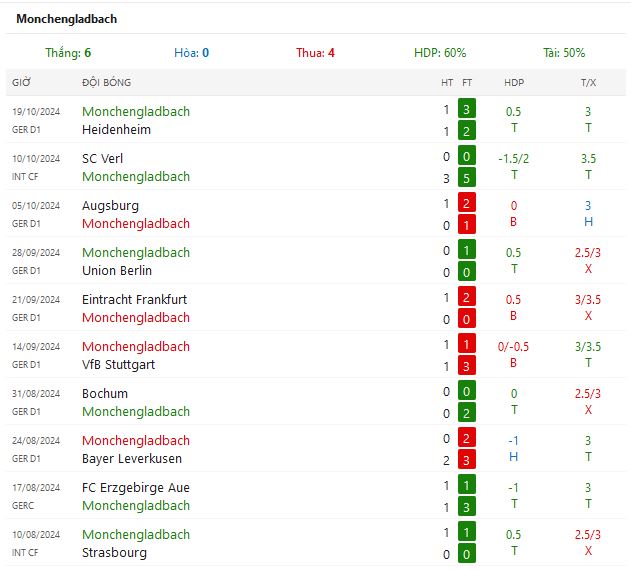
Task: Select the Hòa: 0 summary stat
Action: click(x=192, y=53)
